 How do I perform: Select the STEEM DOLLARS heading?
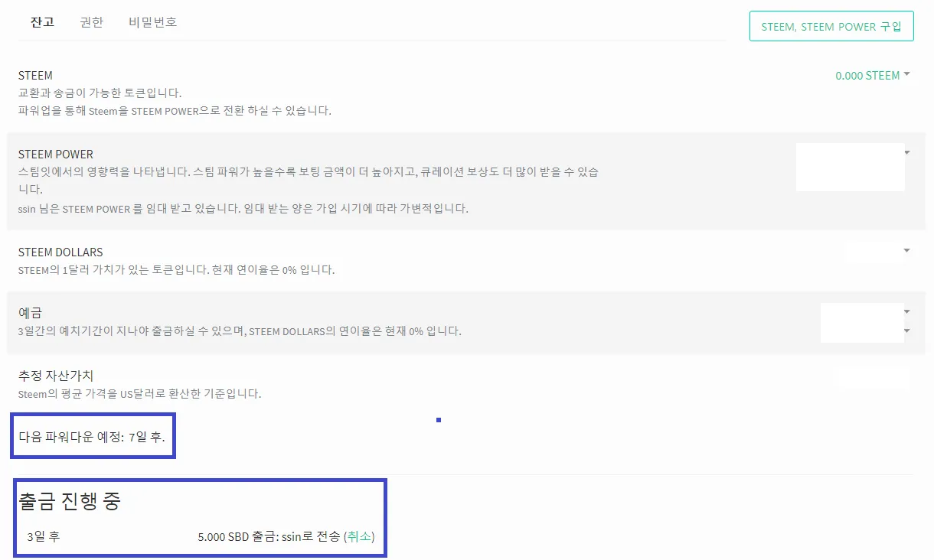(x=60, y=252)
